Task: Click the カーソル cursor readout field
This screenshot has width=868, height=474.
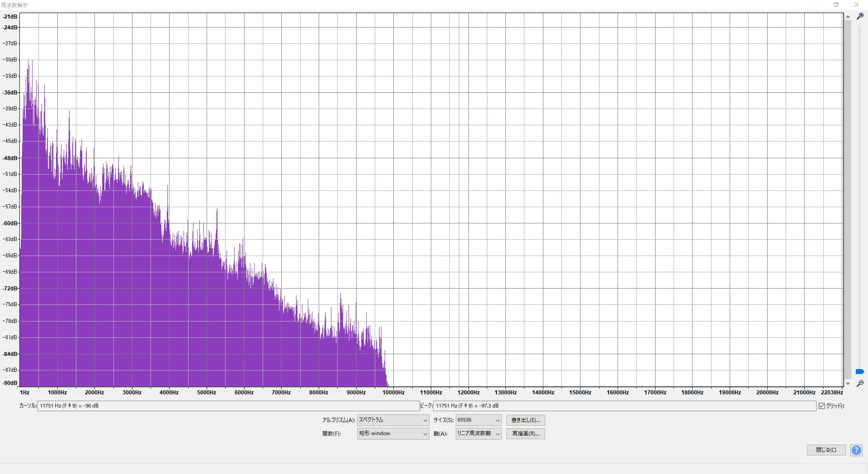Action: (x=228, y=406)
